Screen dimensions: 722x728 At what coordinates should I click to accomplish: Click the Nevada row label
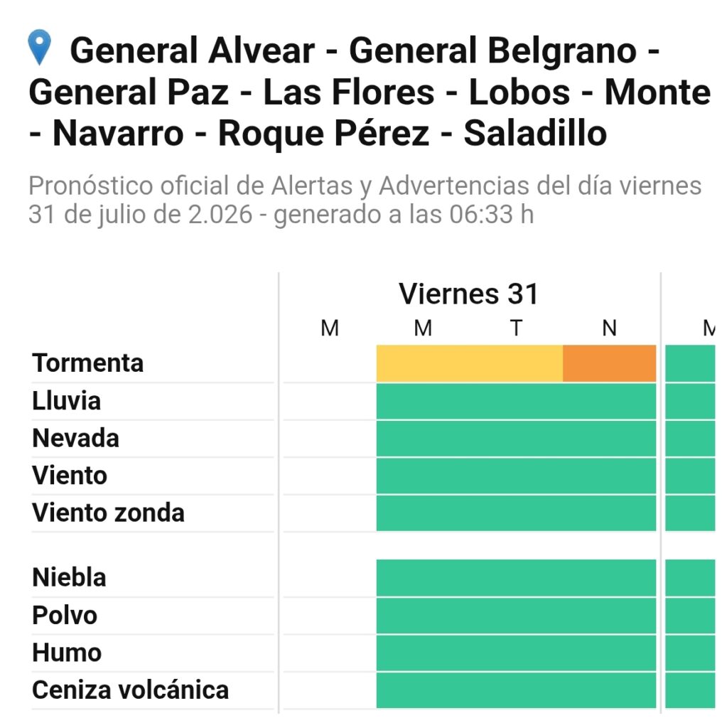pos(75,438)
